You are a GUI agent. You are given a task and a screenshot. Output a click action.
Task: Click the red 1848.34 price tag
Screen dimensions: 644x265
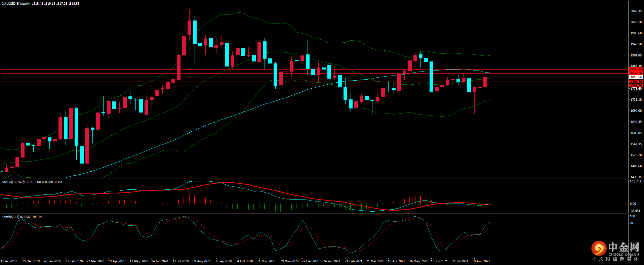(636, 69)
